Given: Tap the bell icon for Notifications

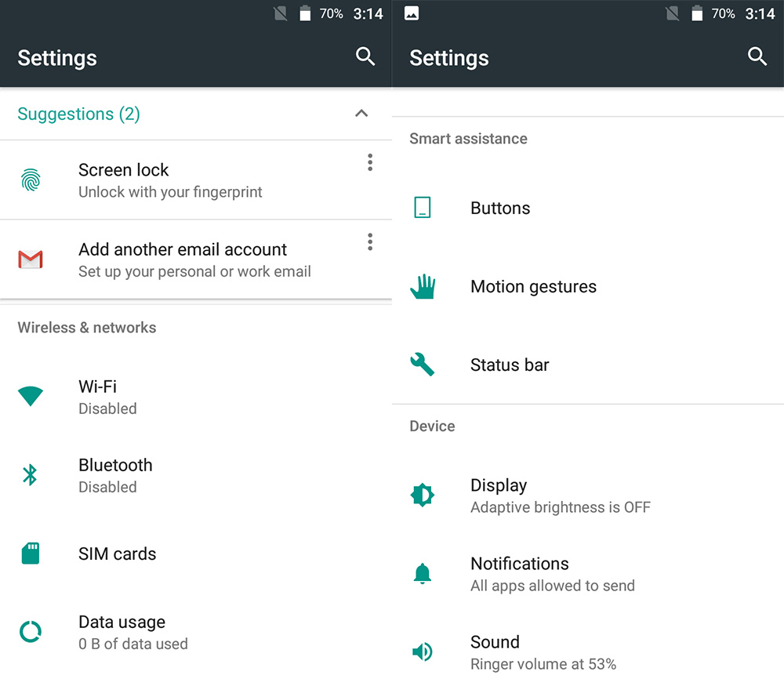Looking at the screenshot, I should [423, 573].
